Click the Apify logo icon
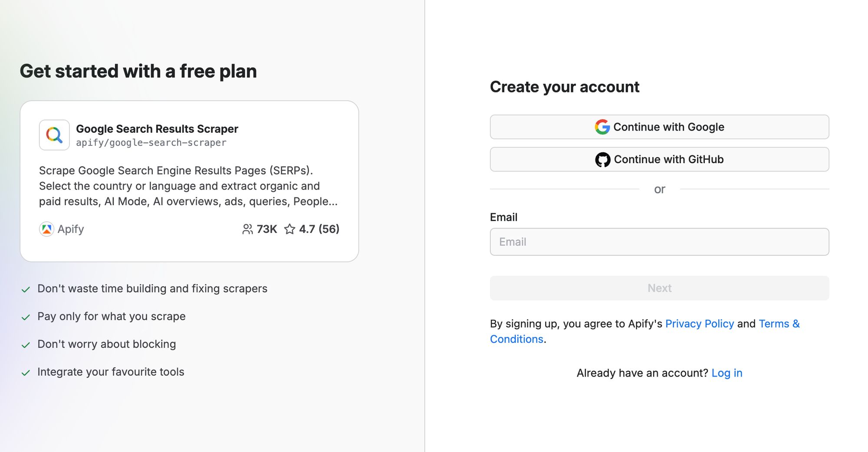Viewport: 868px width, 452px height. pos(46,229)
